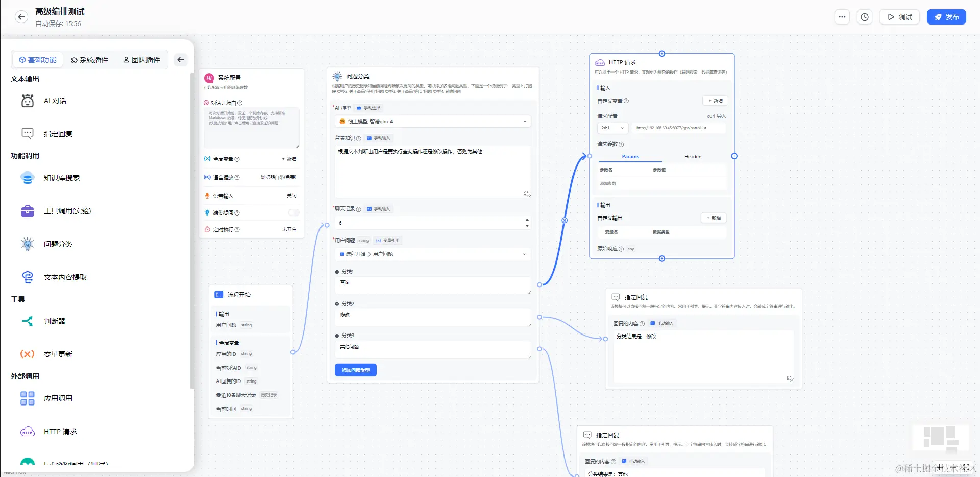The height and width of the screenshot is (477, 980).
Task: Select the Headers tab
Action: (693, 157)
